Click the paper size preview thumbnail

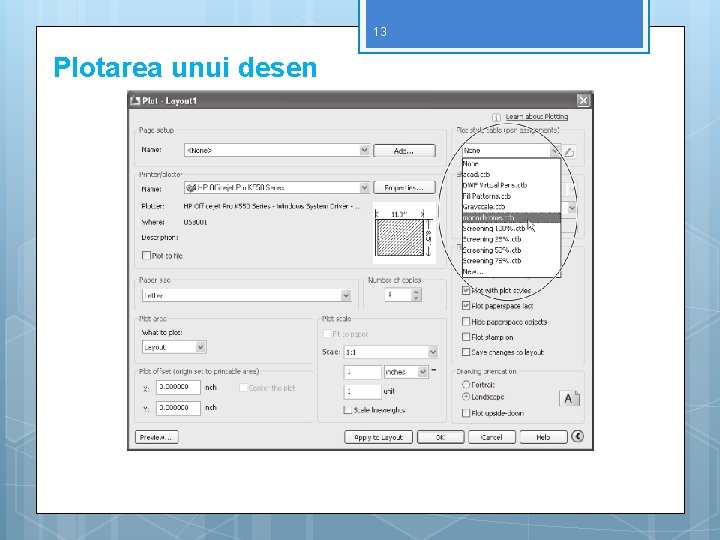(x=404, y=233)
